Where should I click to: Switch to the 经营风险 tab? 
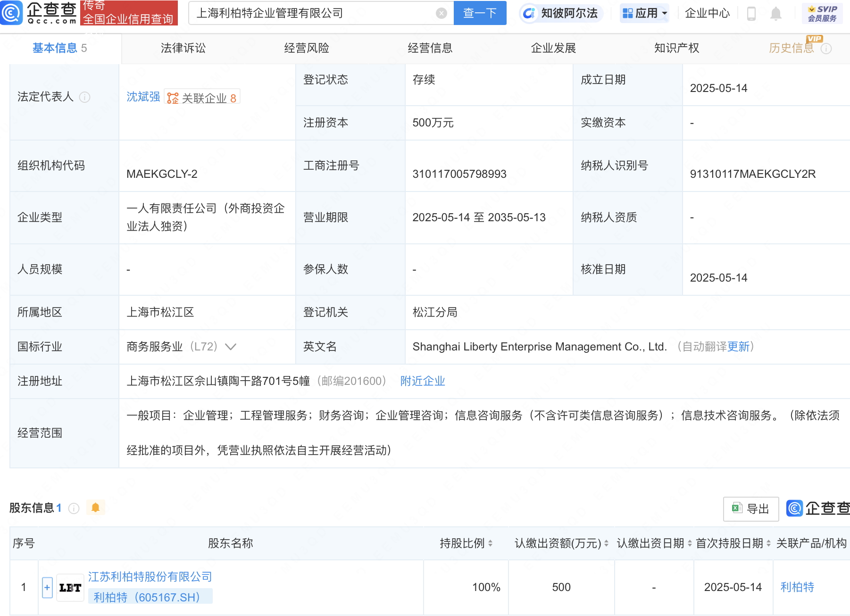click(x=307, y=48)
